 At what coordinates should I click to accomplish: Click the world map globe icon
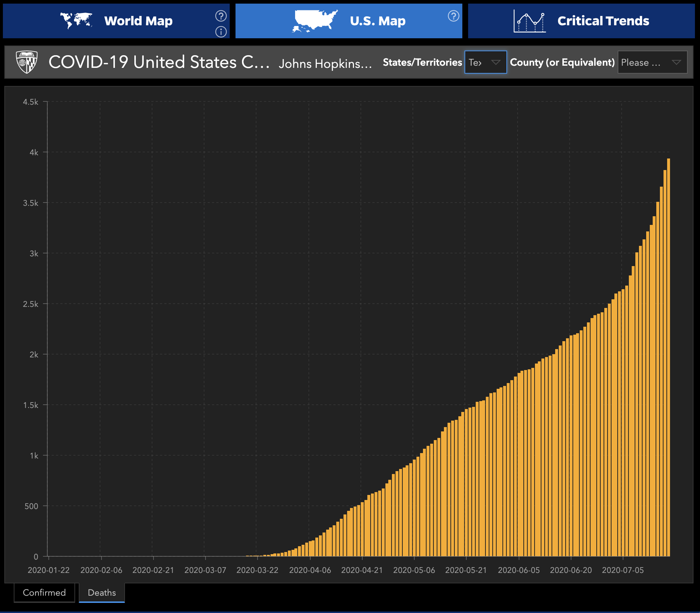coord(76,21)
